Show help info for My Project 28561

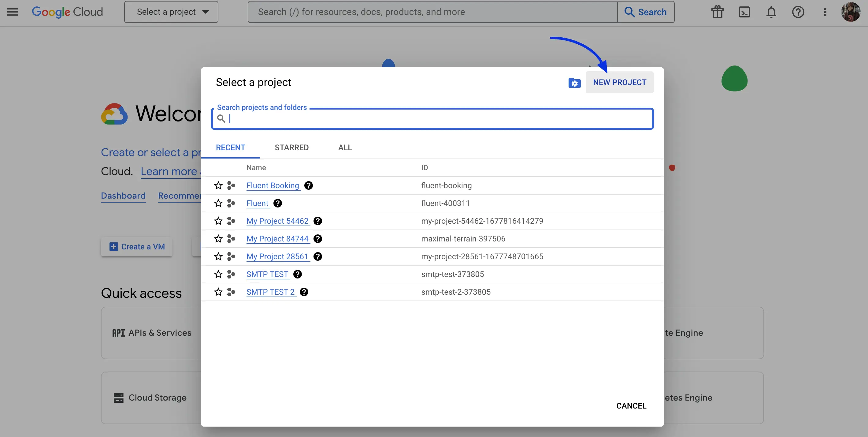[317, 257]
